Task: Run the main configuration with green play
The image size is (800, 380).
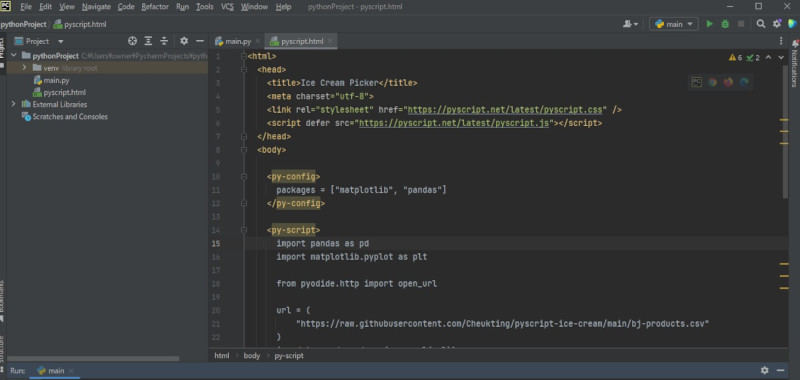Action: click(709, 24)
